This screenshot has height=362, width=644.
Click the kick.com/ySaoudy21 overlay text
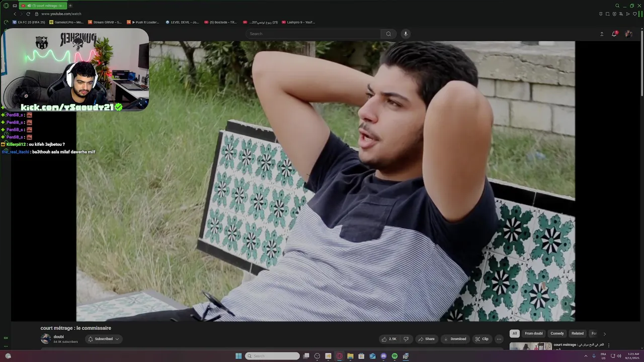(71, 107)
